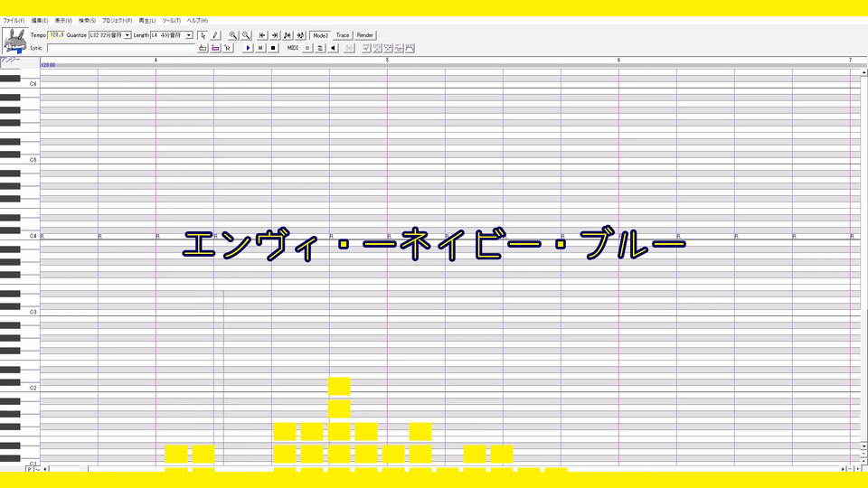Click the speaker sound icon

(x=333, y=48)
